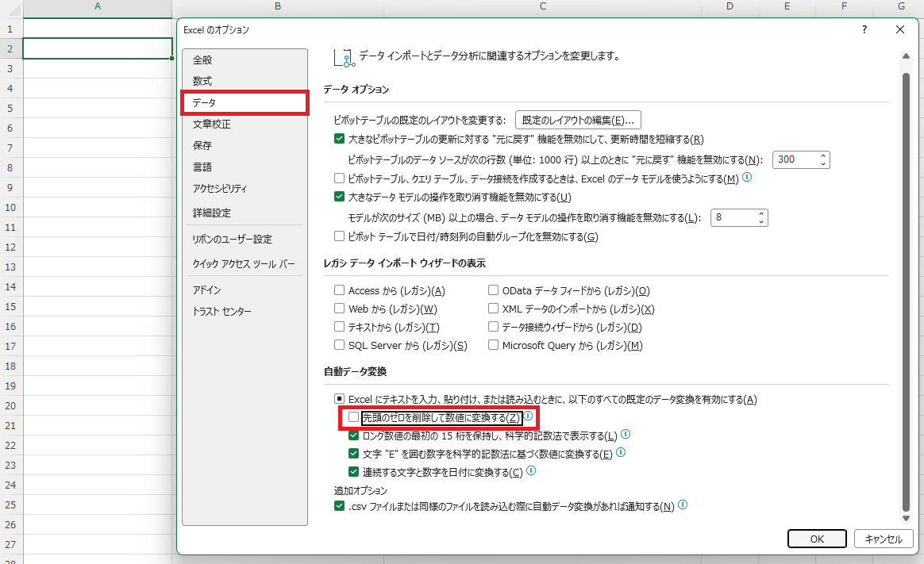The image size is (924, 564).
Task: Decrease the 8 MB model size spinner
Action: click(761, 221)
